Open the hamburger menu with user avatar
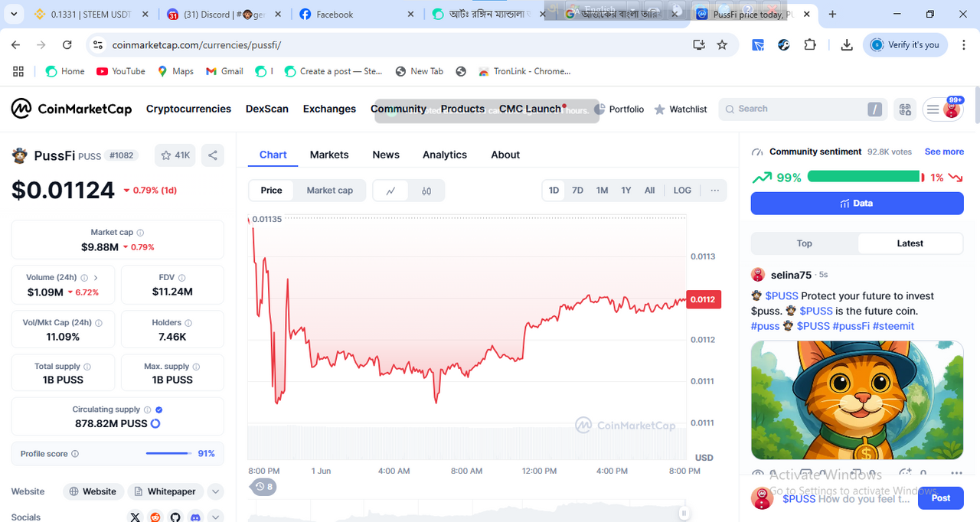 pyautogui.click(x=942, y=109)
